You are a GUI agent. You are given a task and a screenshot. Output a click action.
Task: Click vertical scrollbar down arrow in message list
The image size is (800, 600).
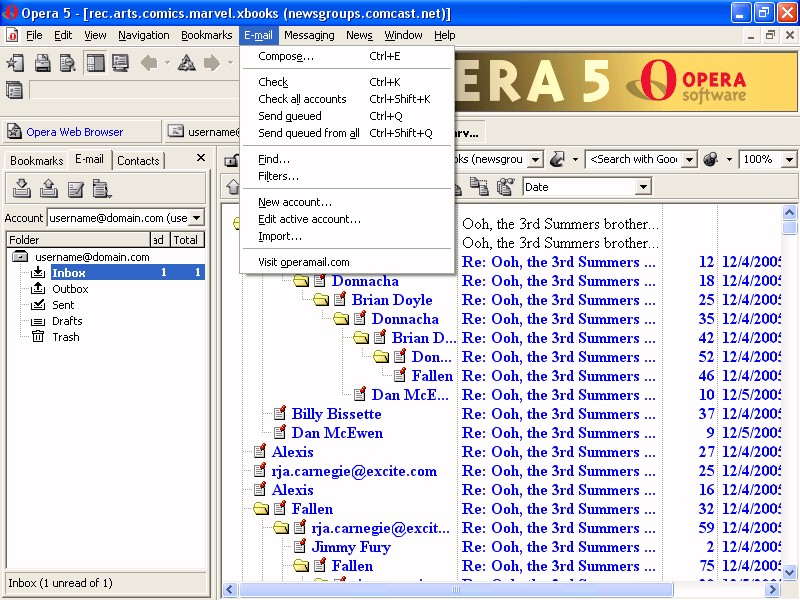point(789,572)
